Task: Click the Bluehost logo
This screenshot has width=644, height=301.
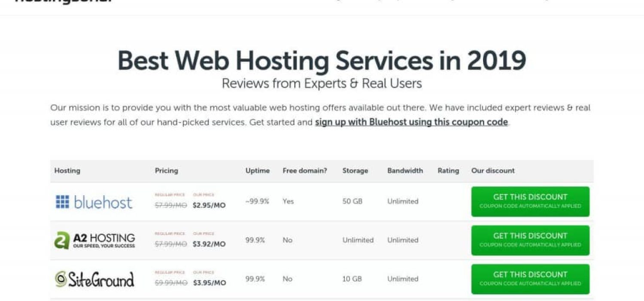Action: click(x=94, y=202)
